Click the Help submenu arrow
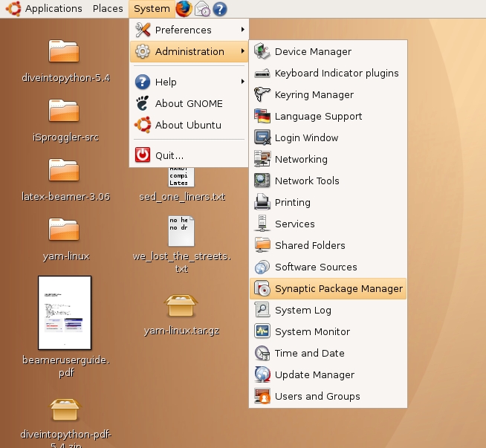The height and width of the screenshot is (448, 486). pos(243,81)
